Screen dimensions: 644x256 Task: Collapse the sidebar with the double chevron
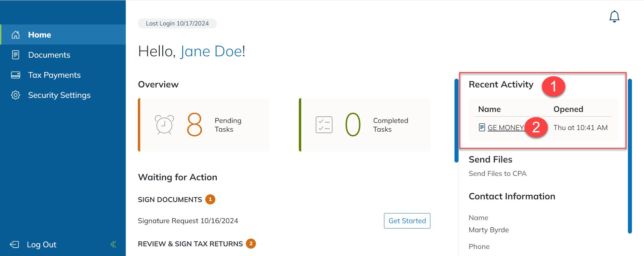click(x=113, y=244)
